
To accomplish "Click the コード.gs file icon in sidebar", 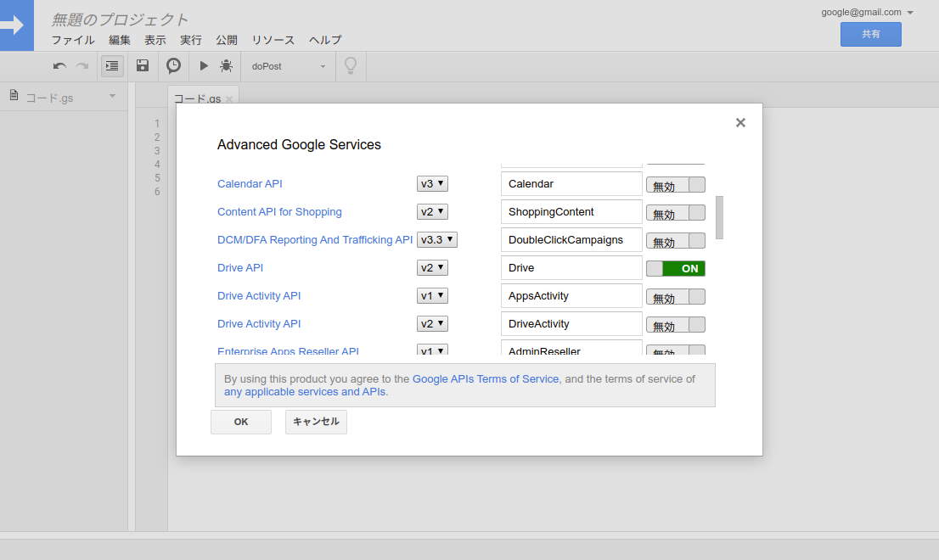I will pos(13,97).
